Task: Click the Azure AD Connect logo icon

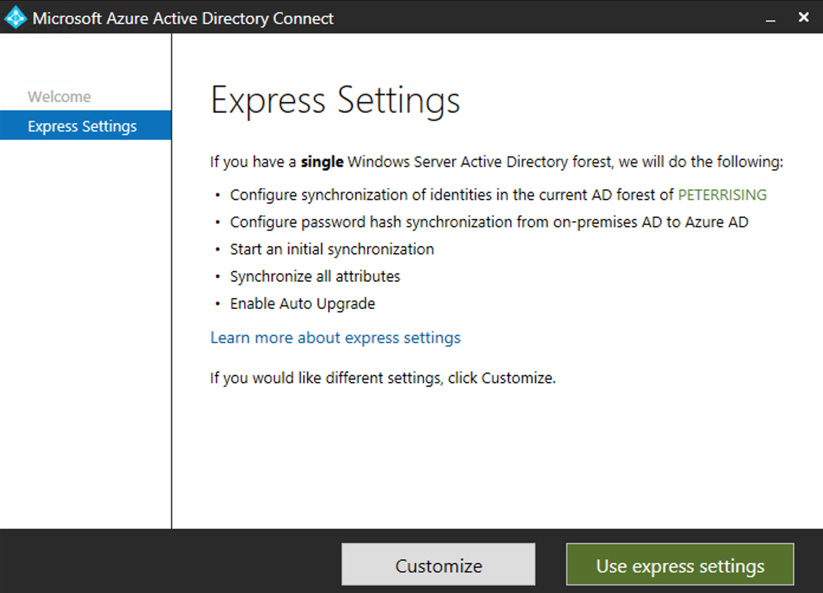Action: (15, 18)
